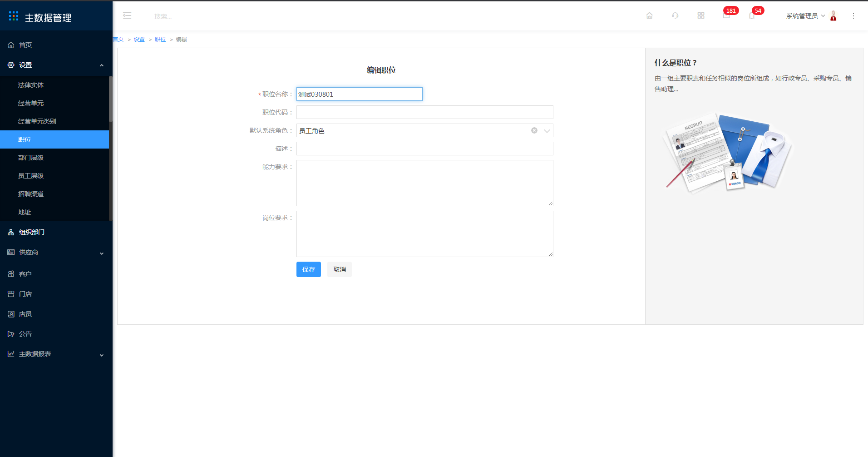This screenshot has height=457, width=868.
Task: Open 经营单元类别 menu item
Action: (54, 121)
